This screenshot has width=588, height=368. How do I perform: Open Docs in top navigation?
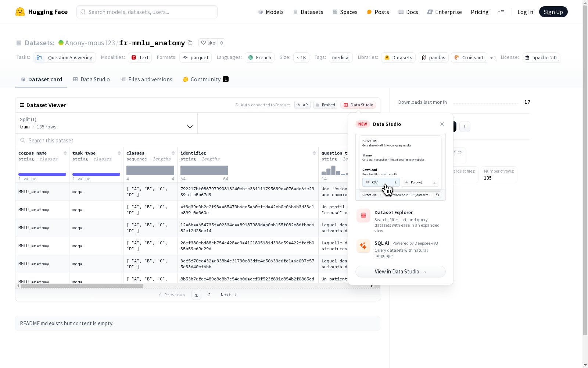(x=408, y=12)
